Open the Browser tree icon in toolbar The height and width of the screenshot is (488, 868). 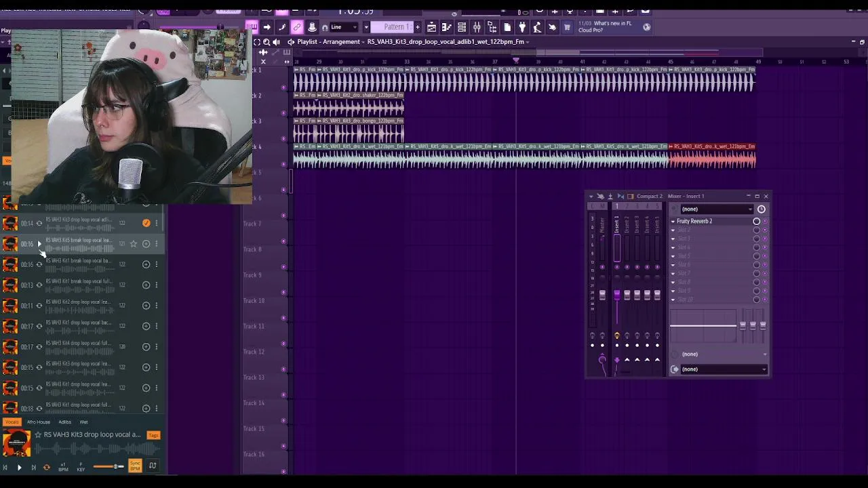coord(492,27)
